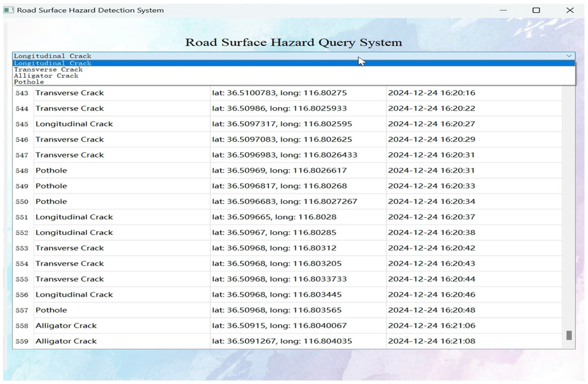Select row header 550
This screenshot has height=384, width=588.
point(23,201)
